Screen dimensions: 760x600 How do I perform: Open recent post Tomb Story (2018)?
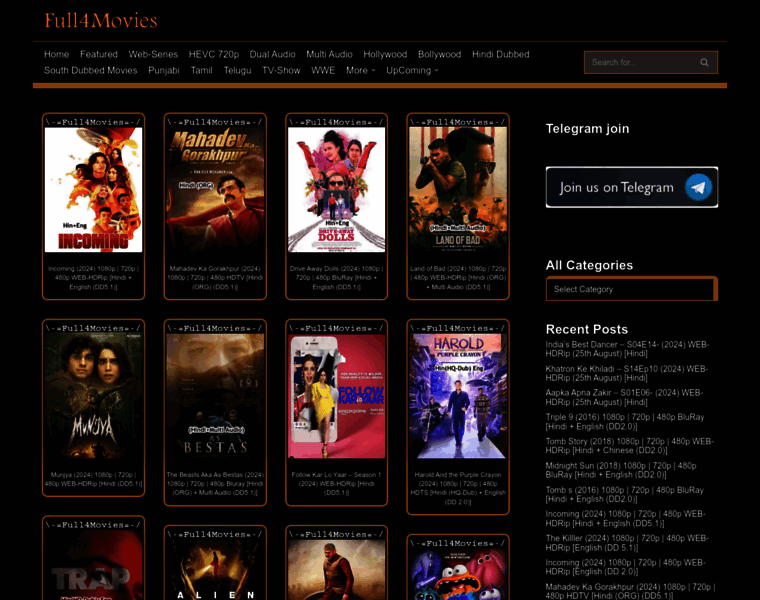pos(630,446)
